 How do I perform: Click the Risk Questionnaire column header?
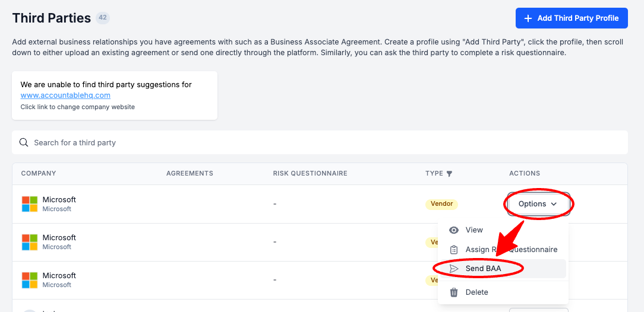click(x=310, y=173)
